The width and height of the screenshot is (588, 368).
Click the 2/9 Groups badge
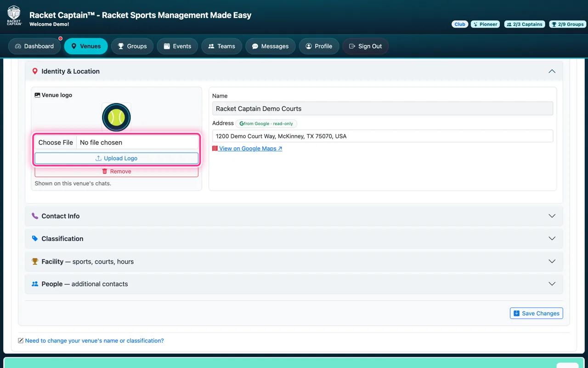(567, 24)
